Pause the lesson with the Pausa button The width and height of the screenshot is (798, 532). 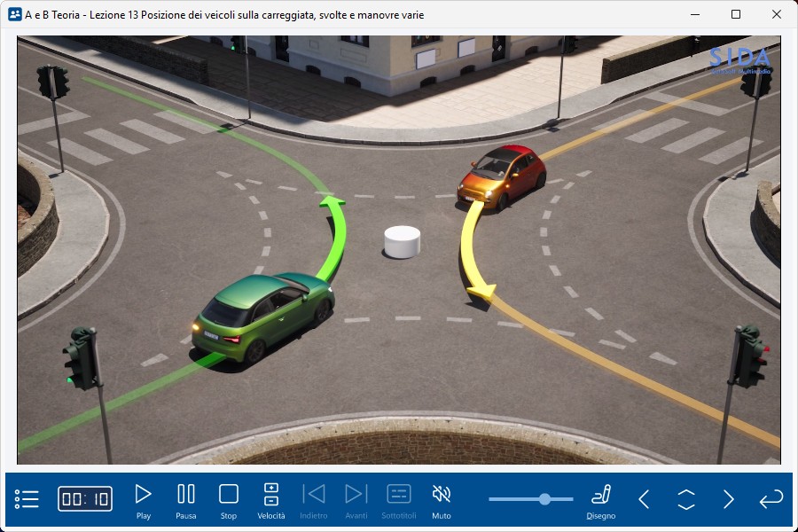[x=186, y=500]
